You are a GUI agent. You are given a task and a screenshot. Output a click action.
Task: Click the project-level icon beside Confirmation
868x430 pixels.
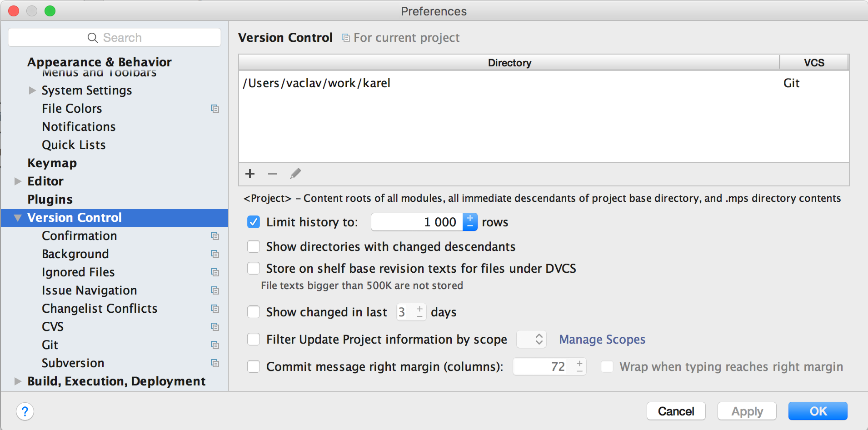click(215, 236)
